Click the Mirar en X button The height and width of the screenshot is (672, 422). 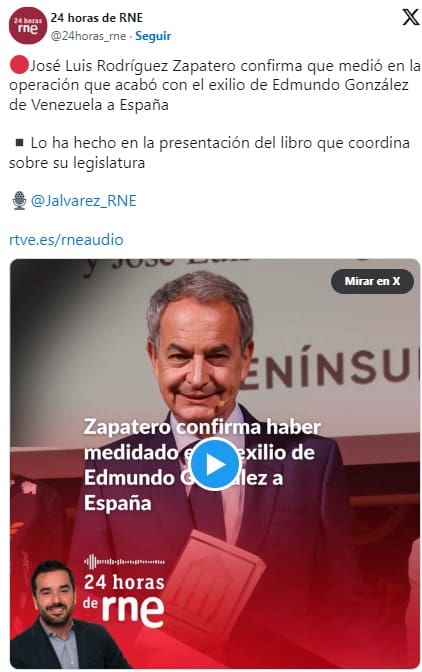pyautogui.click(x=372, y=281)
